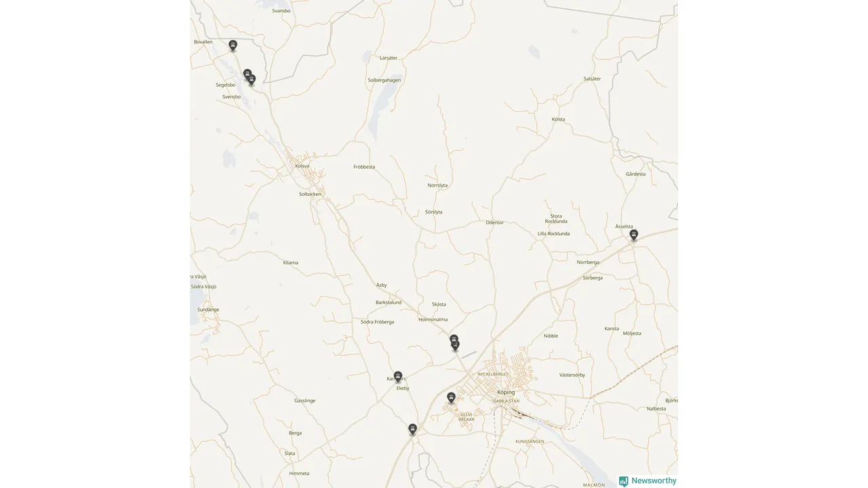Open the southernmost marker on the map
Image resolution: width=868 pixels, height=488 pixels.
tap(412, 428)
